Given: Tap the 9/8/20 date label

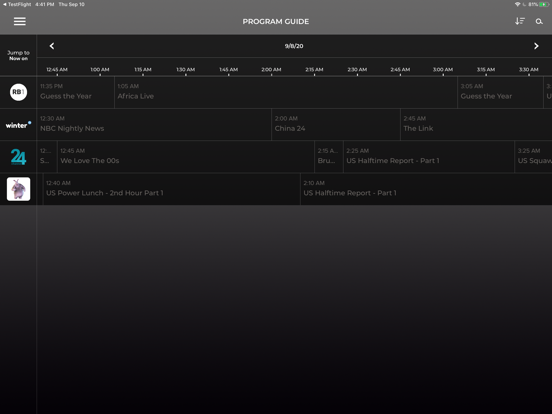Looking at the screenshot, I should [294, 46].
